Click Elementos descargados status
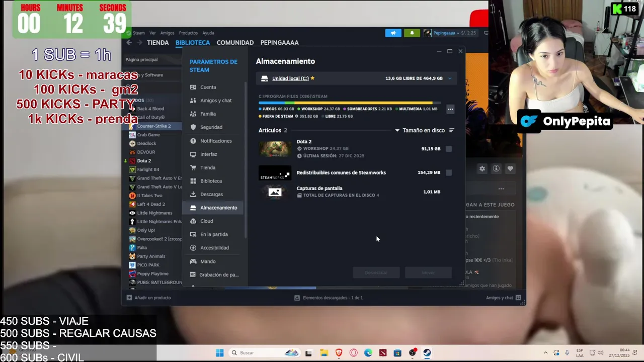 [x=328, y=298]
